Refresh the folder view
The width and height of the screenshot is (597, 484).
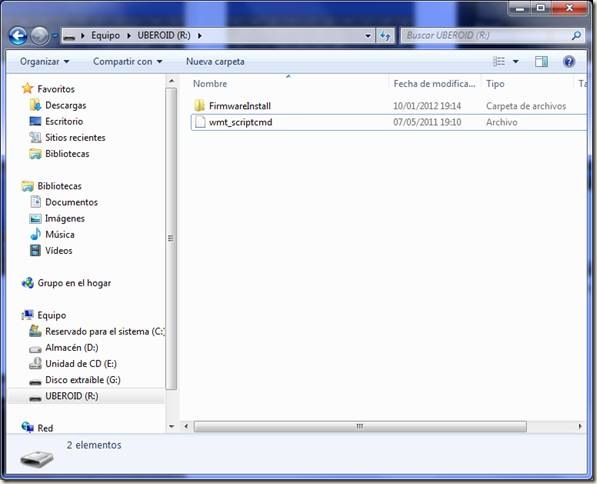[385, 36]
